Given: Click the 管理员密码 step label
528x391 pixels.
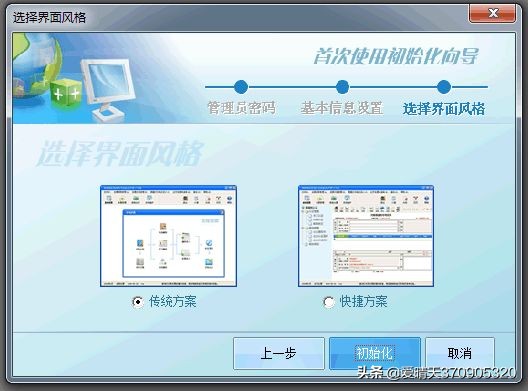Looking at the screenshot, I should click(x=241, y=108).
